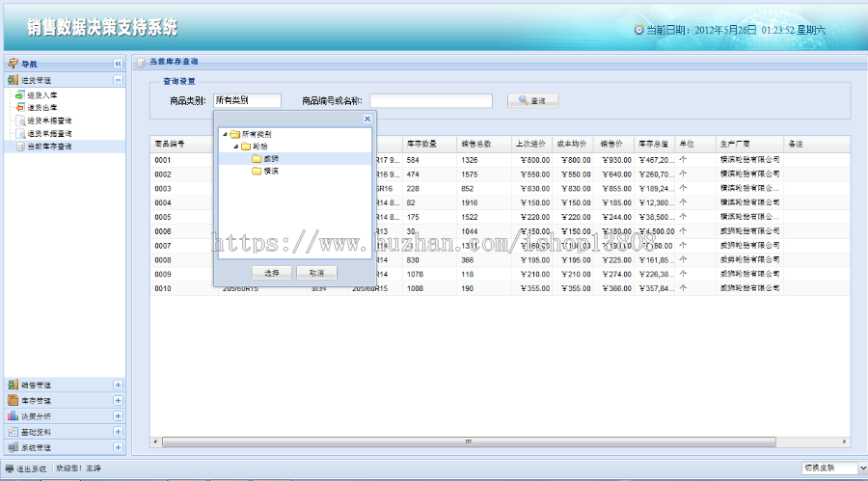The image size is (868, 481).
Task: Collapse the 所有类别 tree node arrow
Action: point(225,134)
